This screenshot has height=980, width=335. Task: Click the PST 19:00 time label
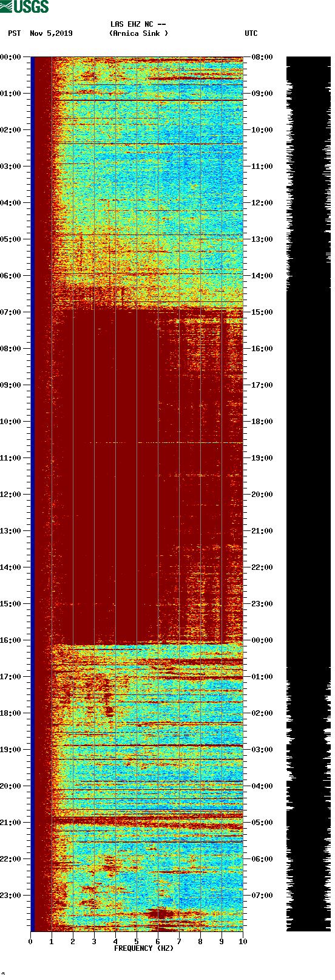(x=10, y=750)
